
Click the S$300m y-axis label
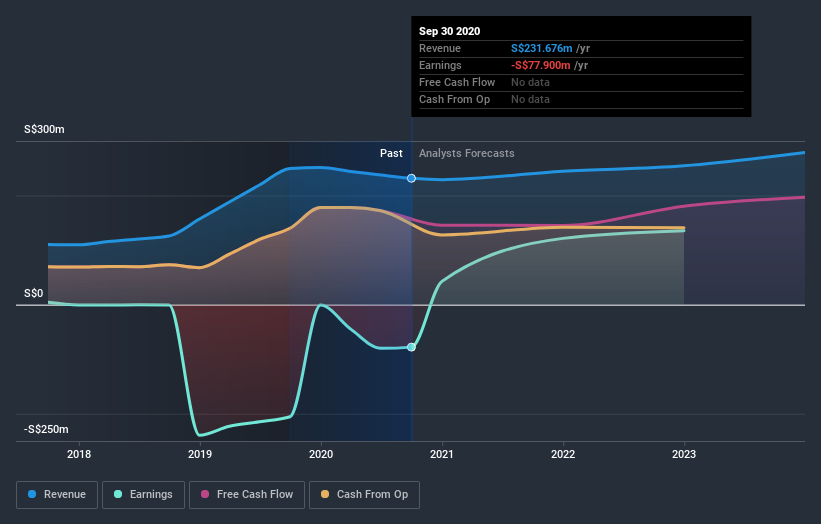pyautogui.click(x=45, y=129)
